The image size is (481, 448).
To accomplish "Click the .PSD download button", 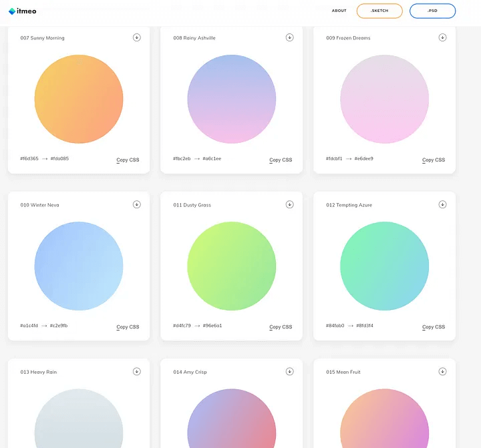I will coord(432,11).
